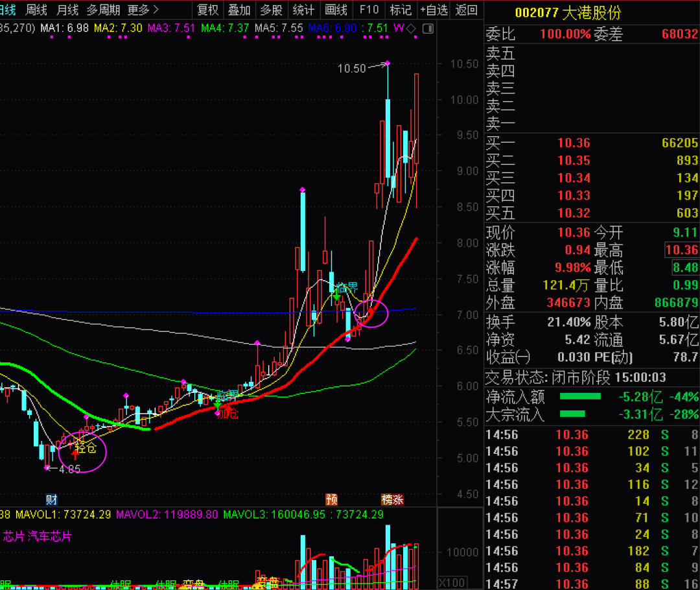The width and height of the screenshot is (700, 590).
Task: Click the diamond icon next to the MA values
Action: pos(411,29)
